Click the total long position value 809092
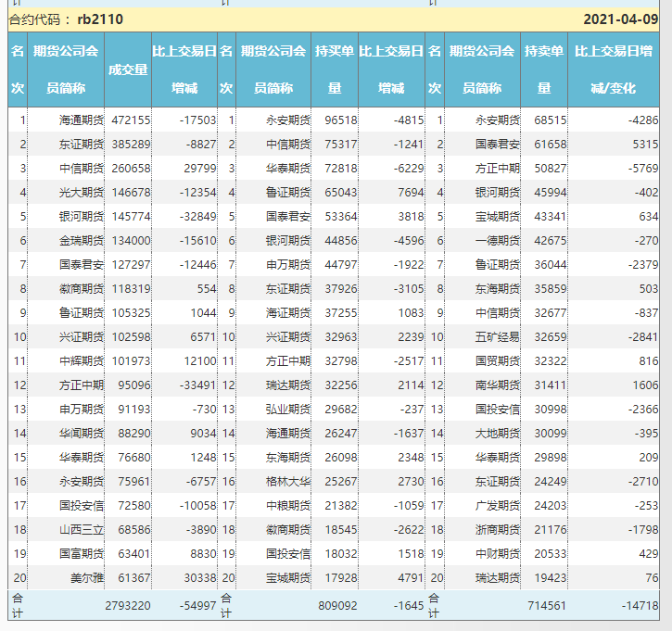The width and height of the screenshot is (672, 631). click(335, 605)
